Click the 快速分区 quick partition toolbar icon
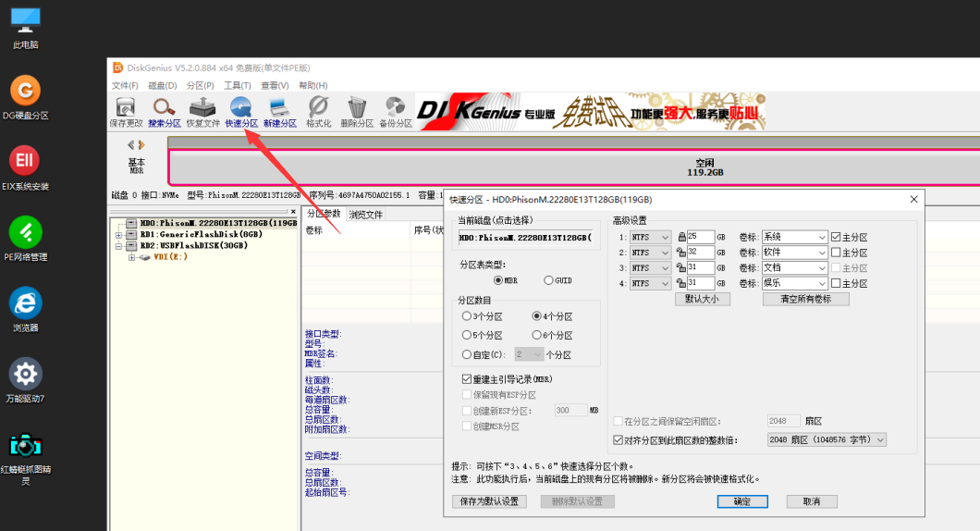The height and width of the screenshot is (531, 980). click(x=241, y=110)
